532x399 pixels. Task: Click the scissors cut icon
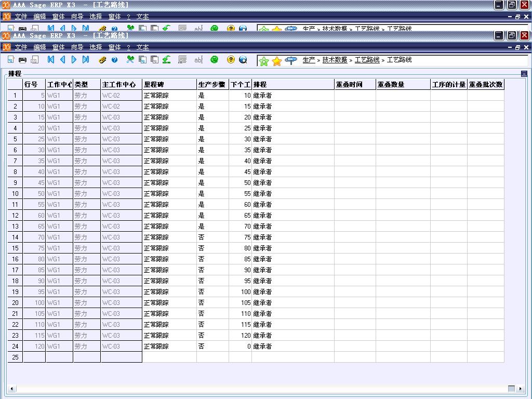(x=130, y=60)
